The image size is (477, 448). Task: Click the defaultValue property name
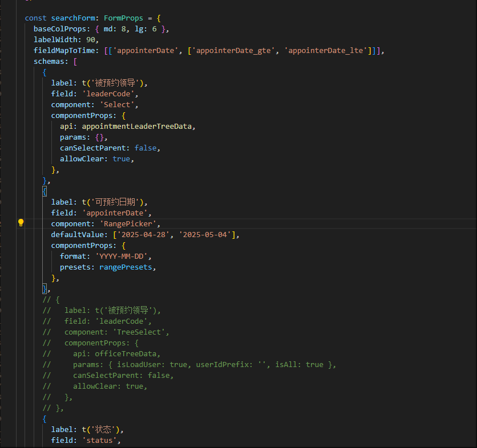[x=78, y=235]
